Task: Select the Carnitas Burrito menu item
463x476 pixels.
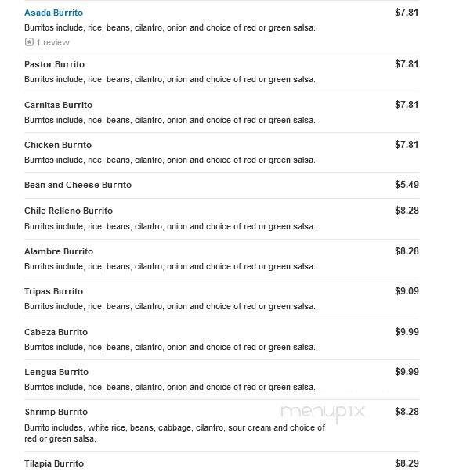Action: click(58, 105)
